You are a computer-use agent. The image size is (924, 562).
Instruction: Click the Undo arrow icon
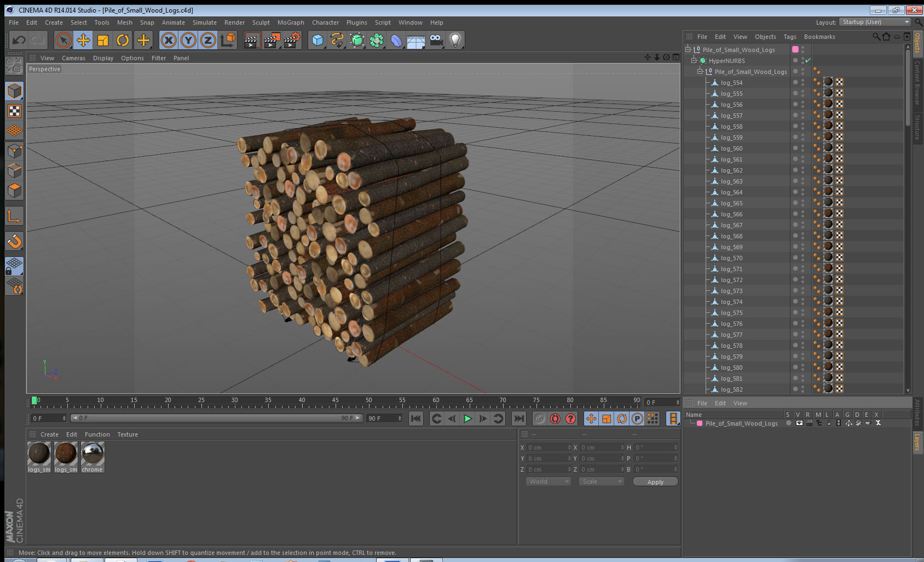click(19, 40)
